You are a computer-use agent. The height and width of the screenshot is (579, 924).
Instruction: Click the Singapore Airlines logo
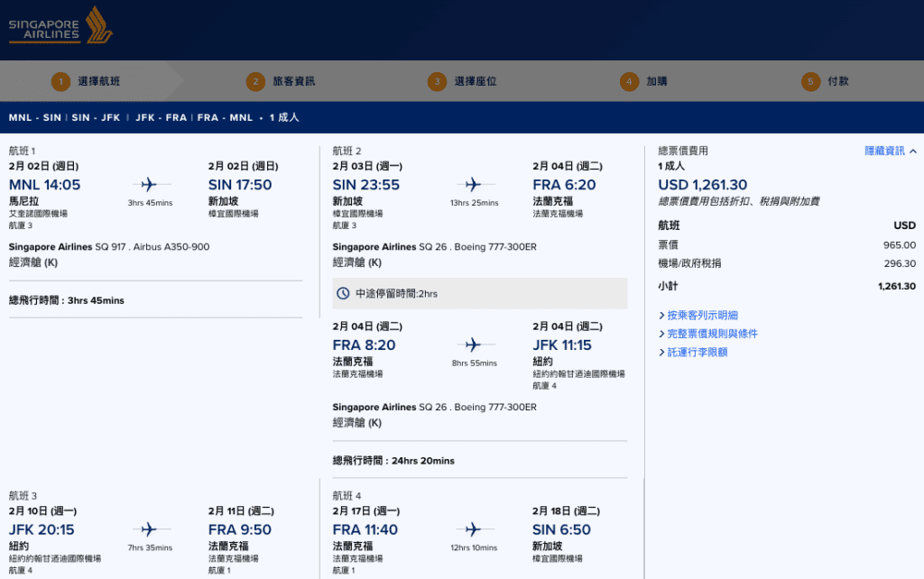coord(60,26)
